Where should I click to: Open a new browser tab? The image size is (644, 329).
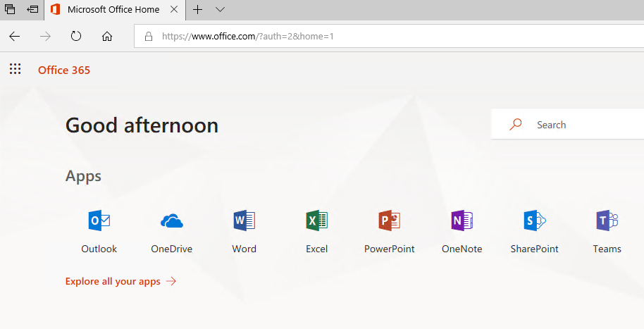pyautogui.click(x=198, y=10)
